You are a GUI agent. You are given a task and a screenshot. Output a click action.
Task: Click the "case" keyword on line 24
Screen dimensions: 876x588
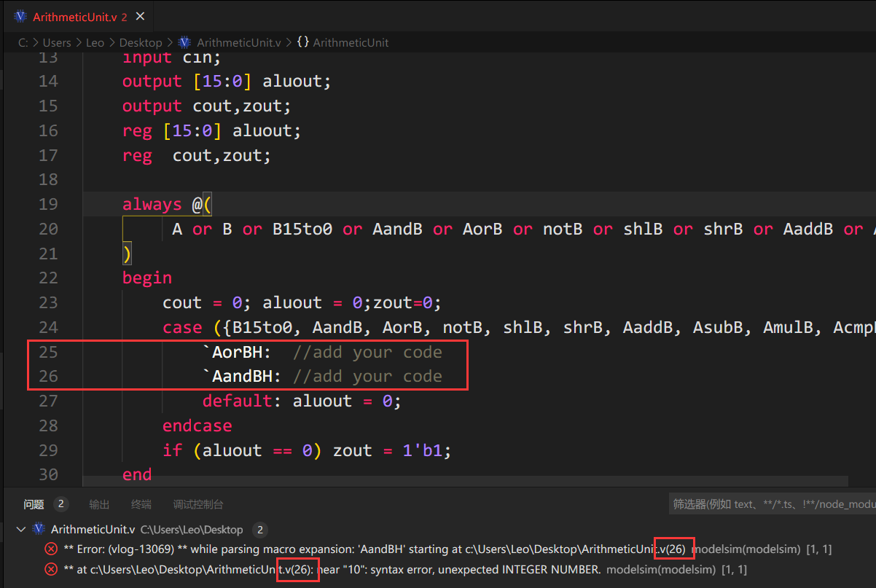point(182,327)
